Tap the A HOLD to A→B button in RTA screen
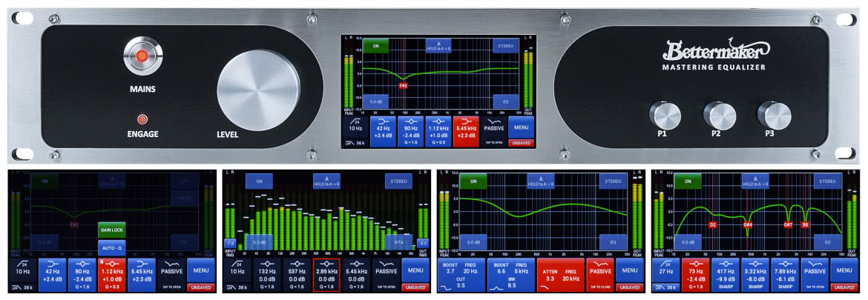This screenshot has width=868, height=300. coord(326,181)
